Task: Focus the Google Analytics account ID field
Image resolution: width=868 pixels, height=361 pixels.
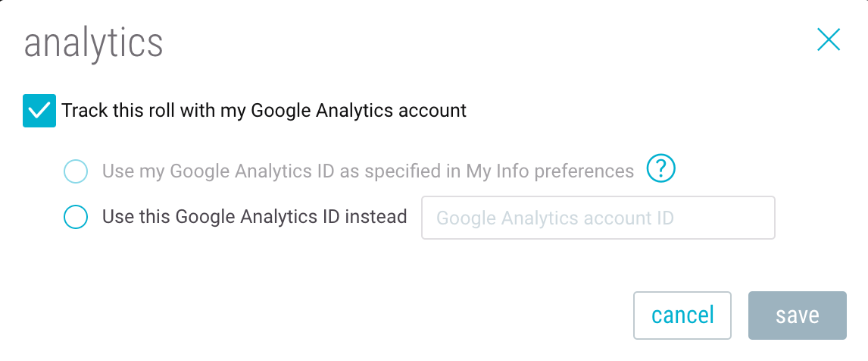Action: tap(598, 218)
